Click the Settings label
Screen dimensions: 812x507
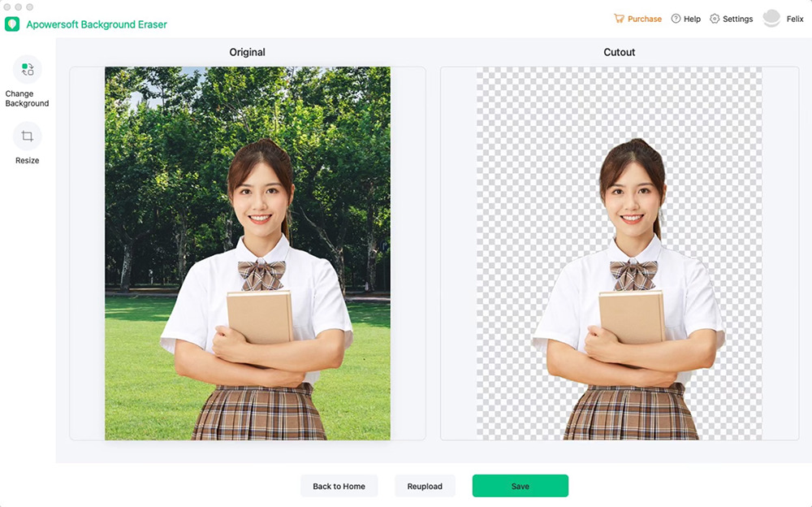(737, 19)
